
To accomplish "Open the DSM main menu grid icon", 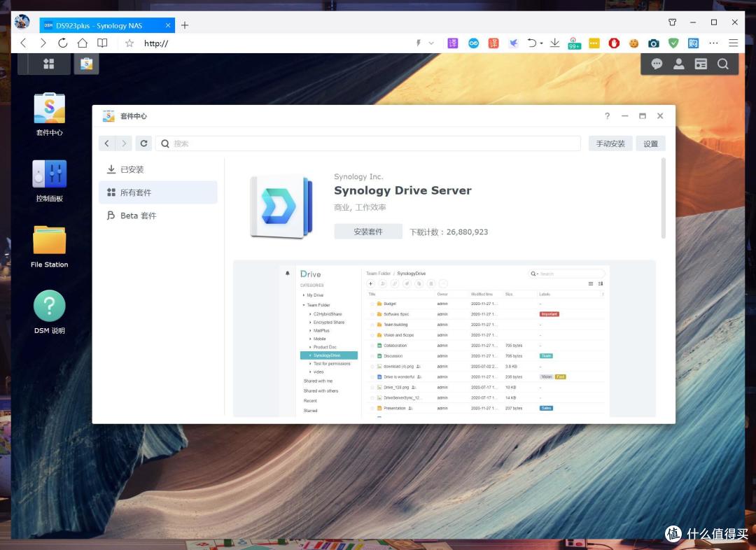I will point(49,64).
